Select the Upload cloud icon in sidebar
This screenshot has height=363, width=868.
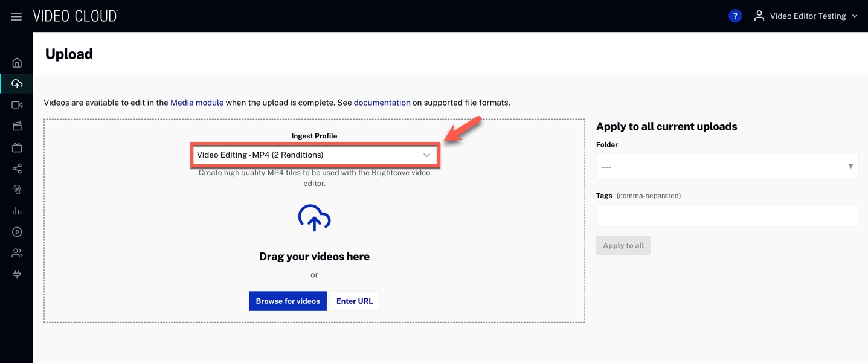coord(17,84)
